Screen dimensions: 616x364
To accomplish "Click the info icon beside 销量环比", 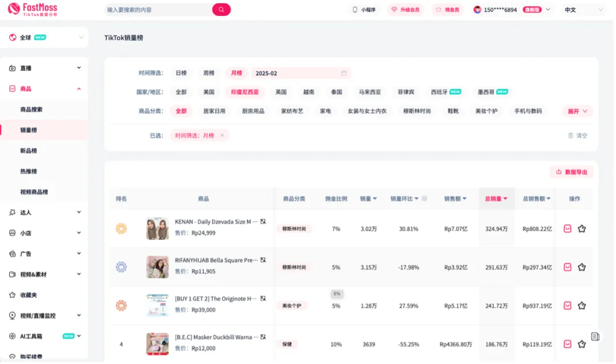I will click(x=425, y=199).
